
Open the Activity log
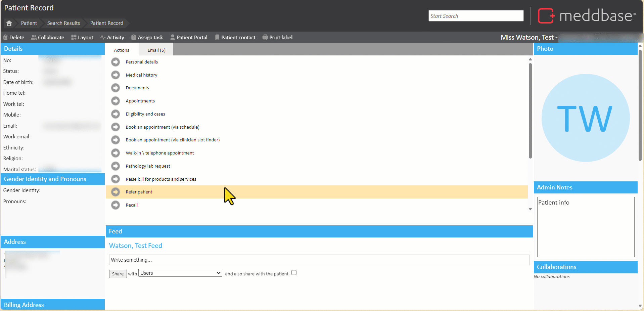point(112,38)
